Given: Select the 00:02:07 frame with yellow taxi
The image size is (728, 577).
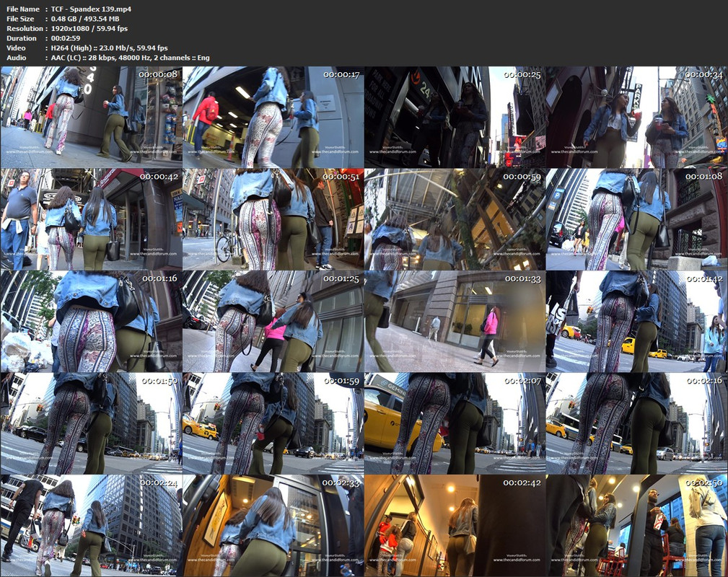Looking at the screenshot, I should [455, 423].
